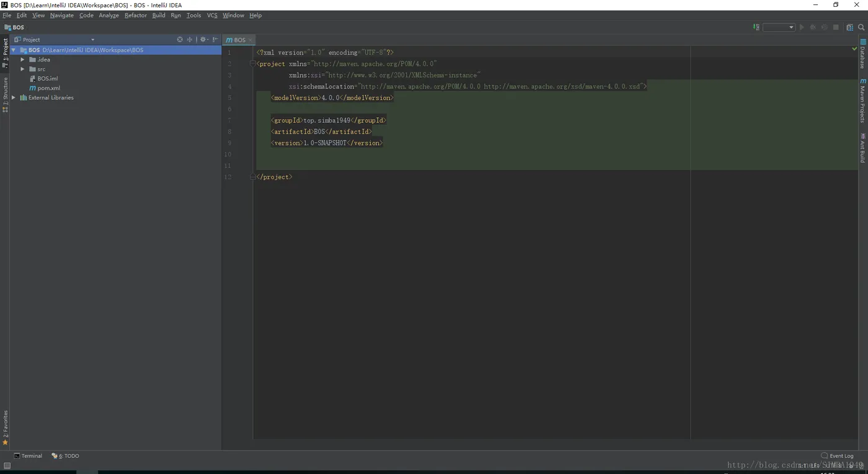Click the Search Everywhere magnifier icon
Image resolution: width=868 pixels, height=474 pixels.
pyautogui.click(x=861, y=27)
